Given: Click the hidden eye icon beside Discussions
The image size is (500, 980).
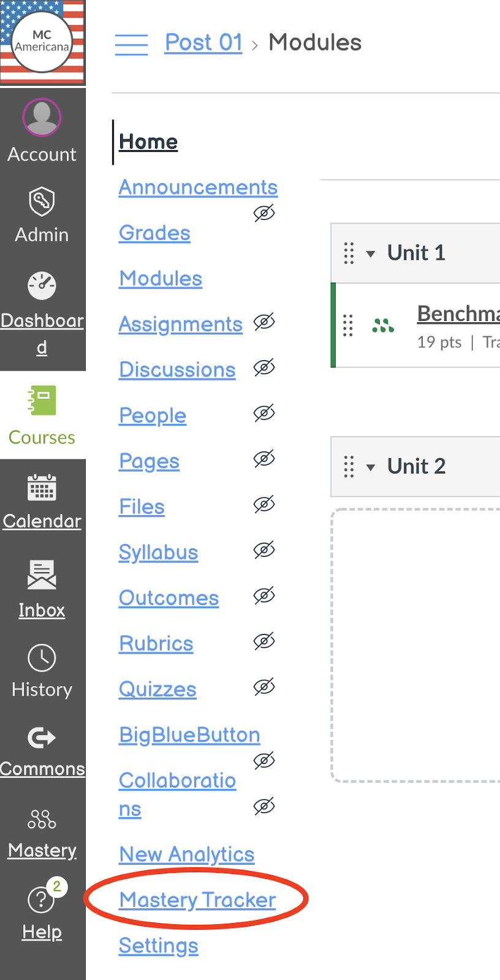Looking at the screenshot, I should [264, 367].
